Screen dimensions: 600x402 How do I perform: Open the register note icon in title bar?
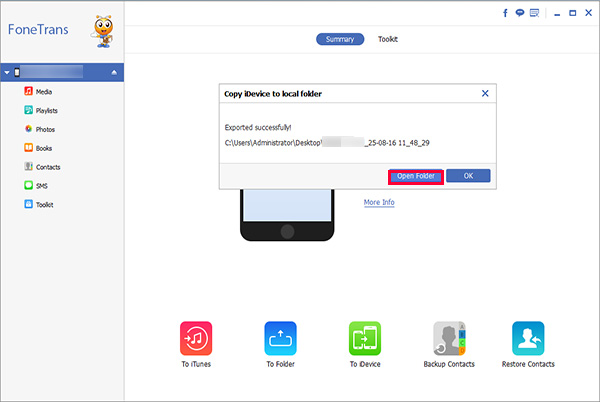point(534,13)
